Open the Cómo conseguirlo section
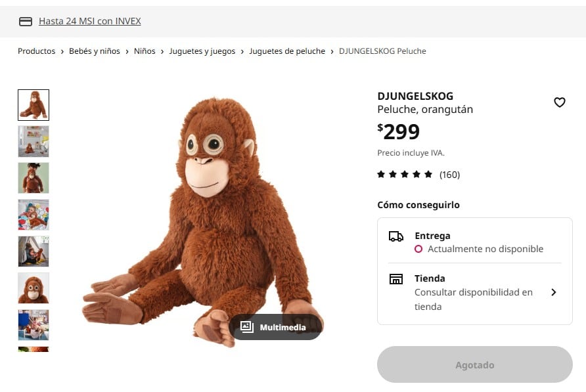Screen dimensions: 586x392 click(x=417, y=204)
